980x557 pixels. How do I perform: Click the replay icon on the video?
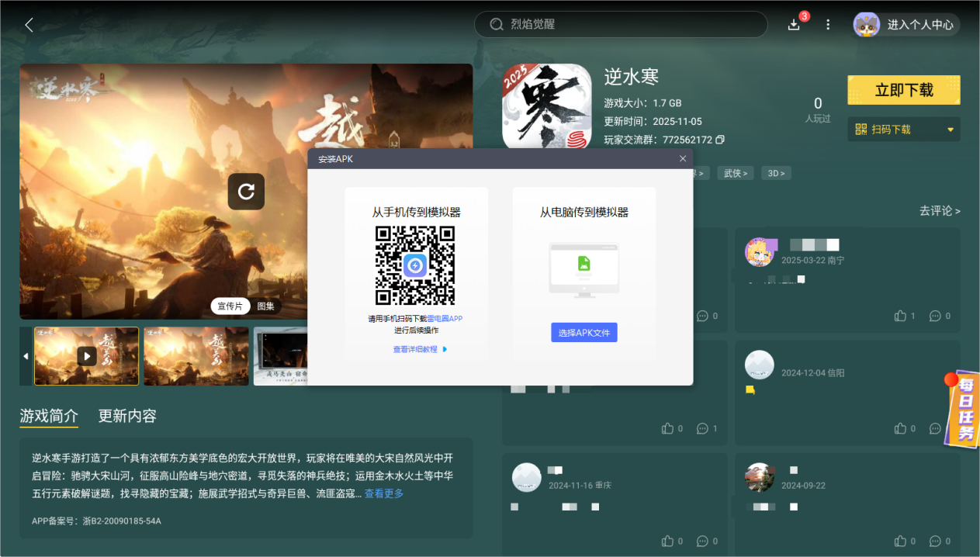tap(246, 192)
